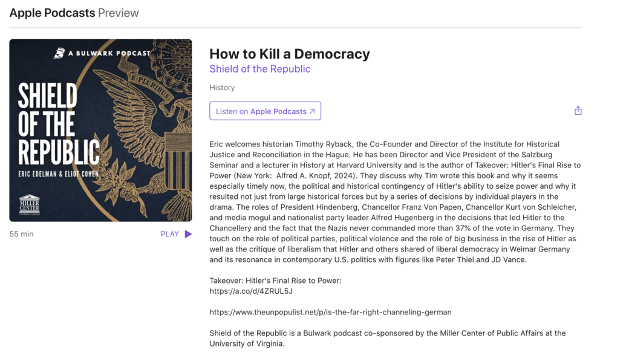This screenshot has height=364, width=629.
Task: Click the Miller Center co-sponsor footer text
Action: tap(388, 338)
